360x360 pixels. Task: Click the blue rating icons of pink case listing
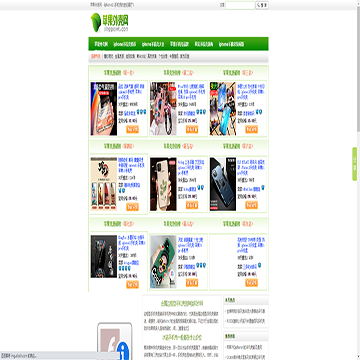tap(202, 112)
